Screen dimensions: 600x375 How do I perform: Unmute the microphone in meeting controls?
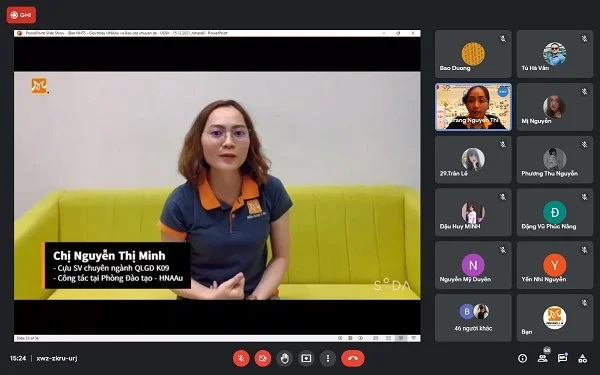[x=241, y=359]
